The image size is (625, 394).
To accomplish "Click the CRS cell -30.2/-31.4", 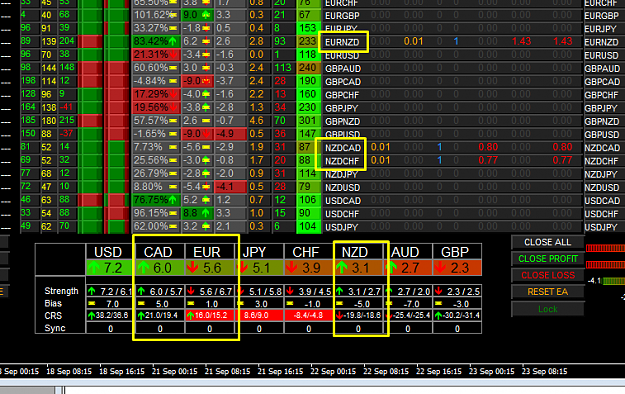I will click(457, 315).
